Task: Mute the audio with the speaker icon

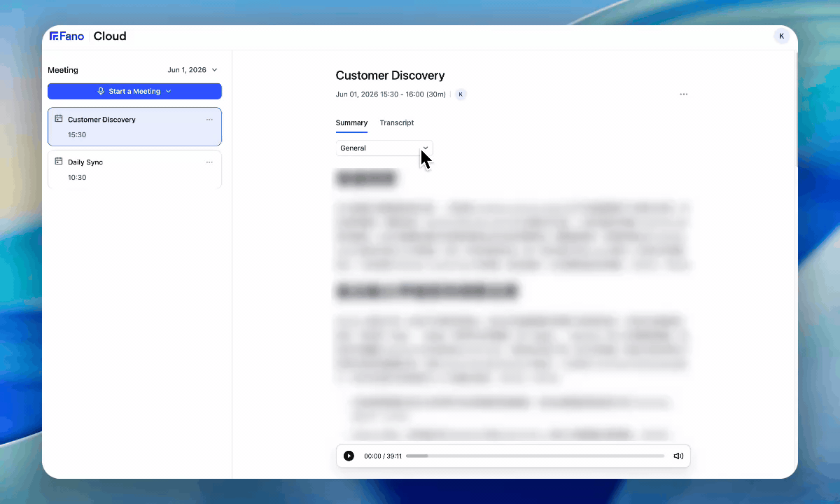Action: [678, 456]
